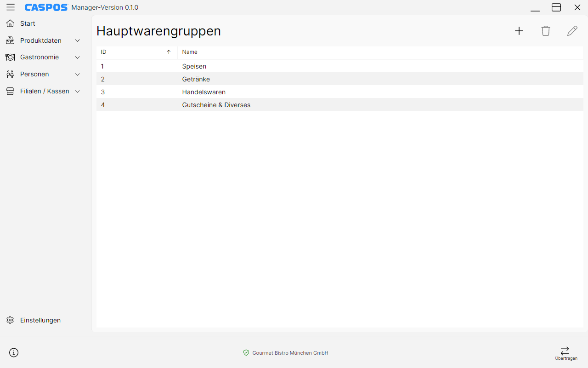The width and height of the screenshot is (588, 368).
Task: Click the Manager-Version 0.1.0 title text
Action: [x=105, y=7]
